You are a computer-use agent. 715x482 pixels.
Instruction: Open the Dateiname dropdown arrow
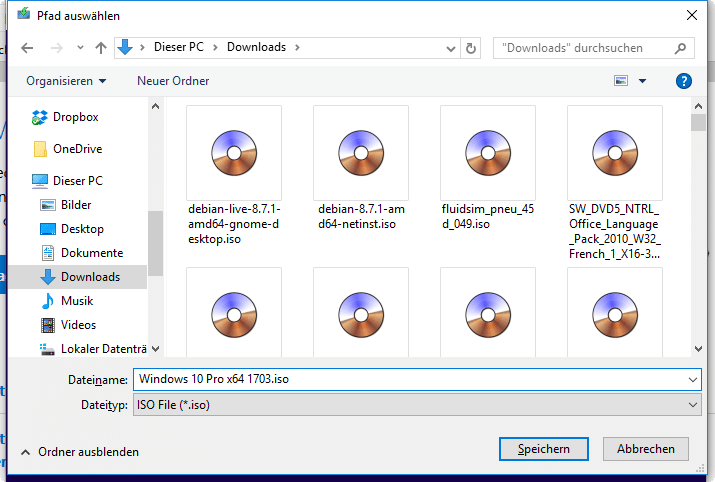(x=693, y=380)
